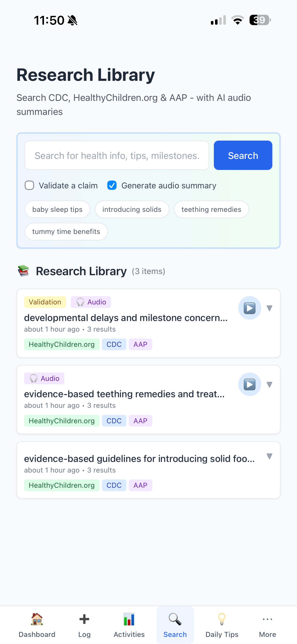
Task: Expand the teething remedies result details
Action: pyautogui.click(x=270, y=384)
